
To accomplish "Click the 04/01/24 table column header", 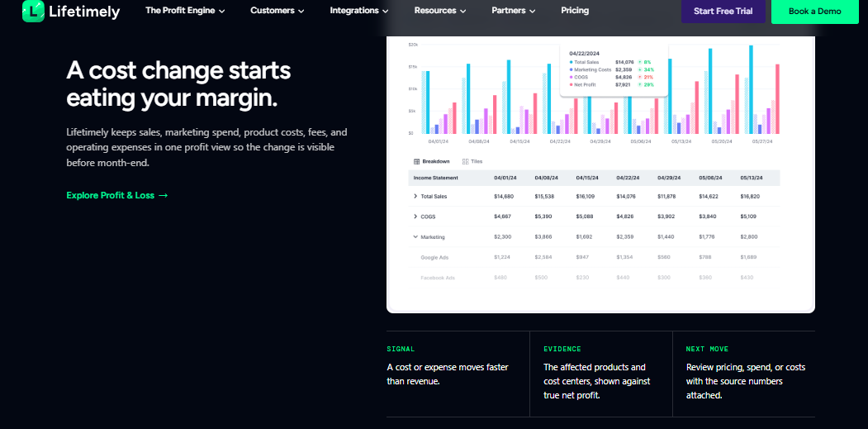I will coord(505,178).
